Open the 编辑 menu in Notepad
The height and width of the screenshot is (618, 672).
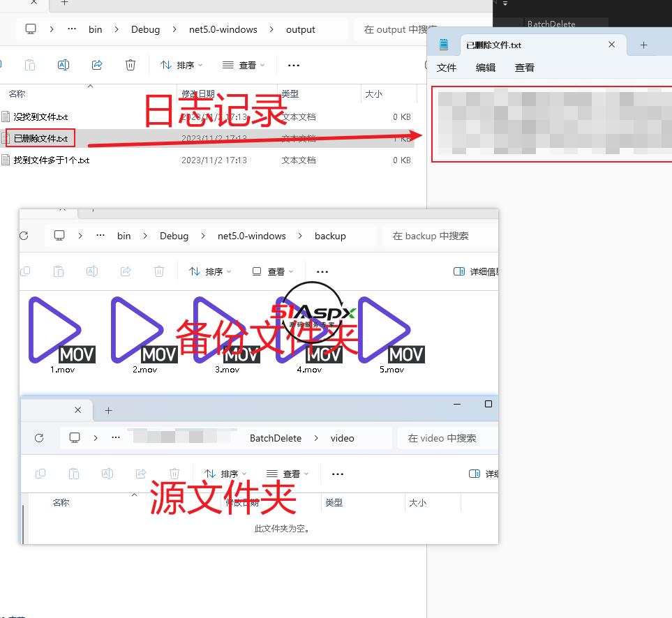coord(485,68)
